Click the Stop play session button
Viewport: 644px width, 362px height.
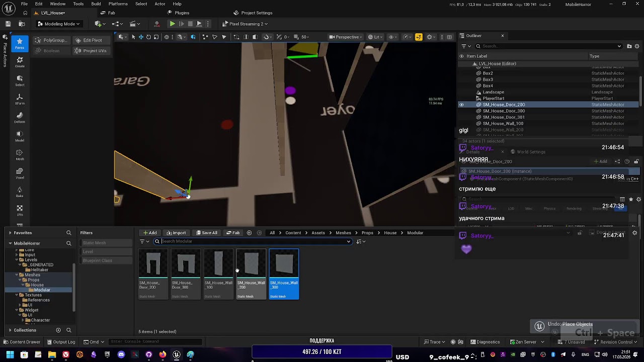(x=190, y=24)
